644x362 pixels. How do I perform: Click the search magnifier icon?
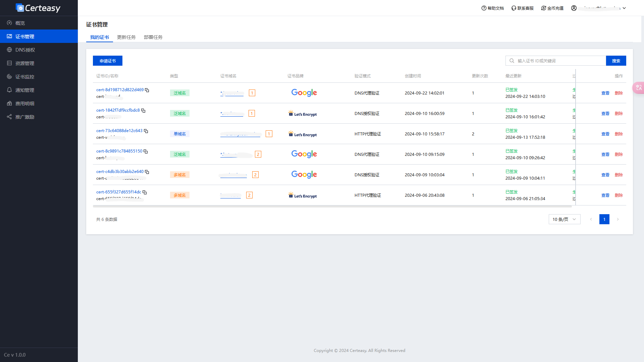point(512,61)
